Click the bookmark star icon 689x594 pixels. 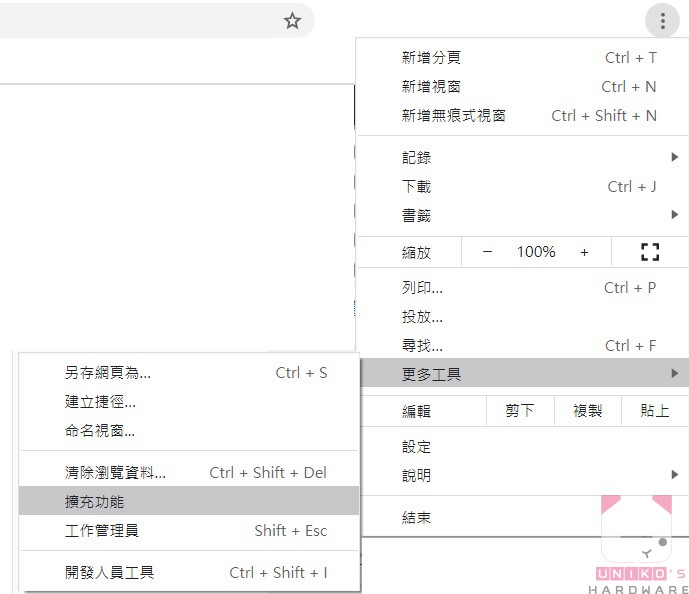point(292,21)
